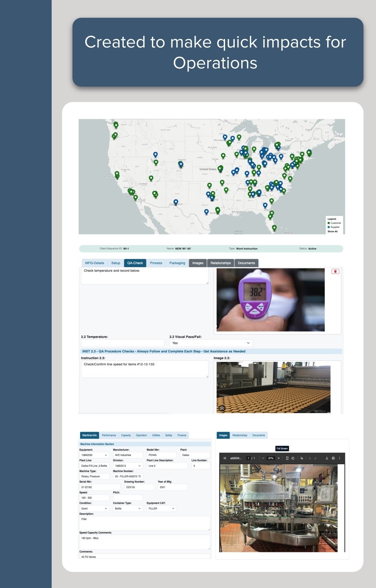
Task: Open the Condition dropdown
Action: pyautogui.click(x=94, y=509)
